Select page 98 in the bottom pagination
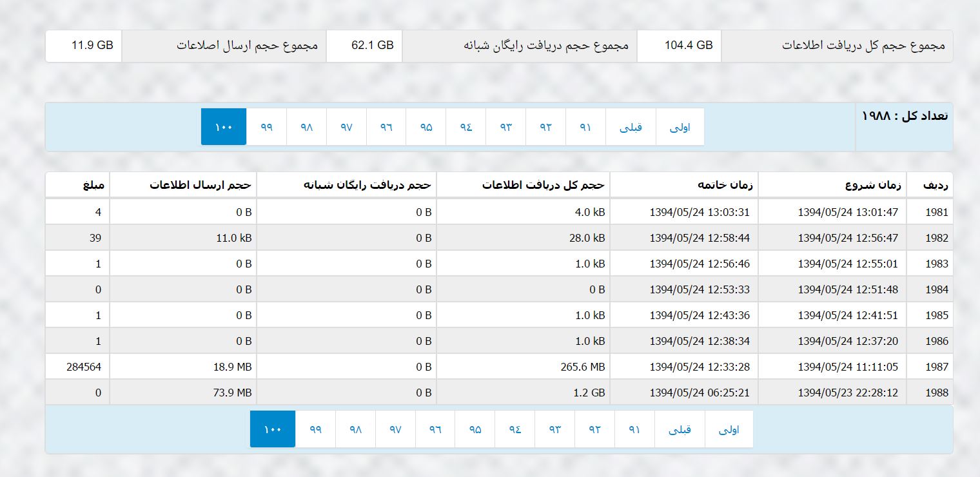The width and height of the screenshot is (980, 477). click(x=356, y=429)
